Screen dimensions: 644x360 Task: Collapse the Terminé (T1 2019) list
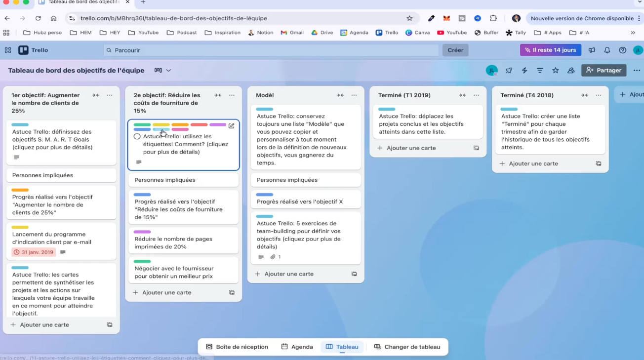462,95
